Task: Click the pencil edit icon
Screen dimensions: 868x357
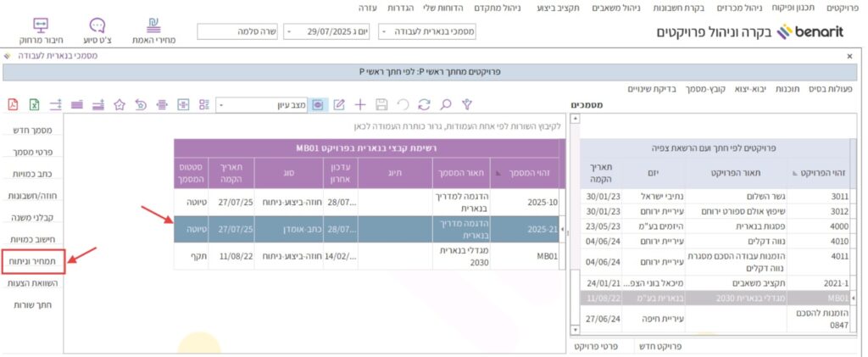Action: pyautogui.click(x=339, y=104)
